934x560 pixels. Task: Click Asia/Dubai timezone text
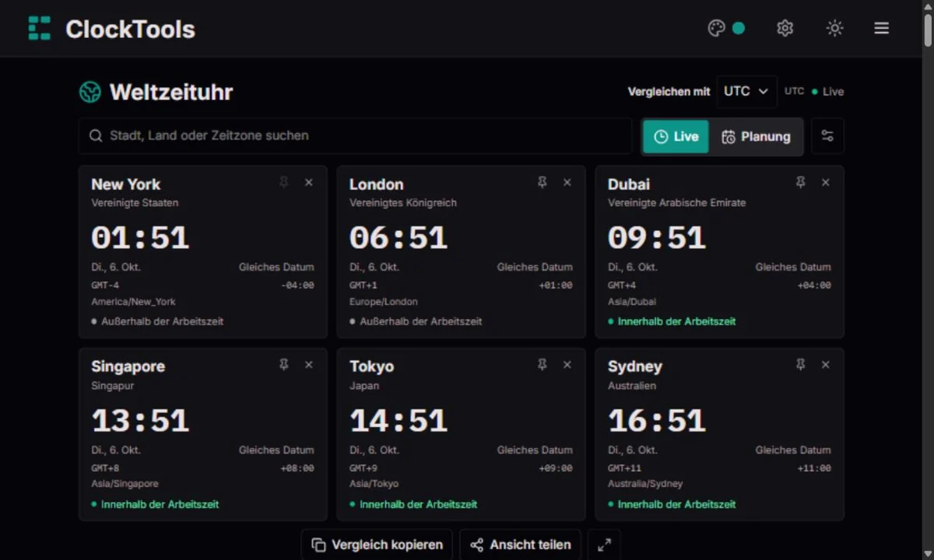pos(632,302)
